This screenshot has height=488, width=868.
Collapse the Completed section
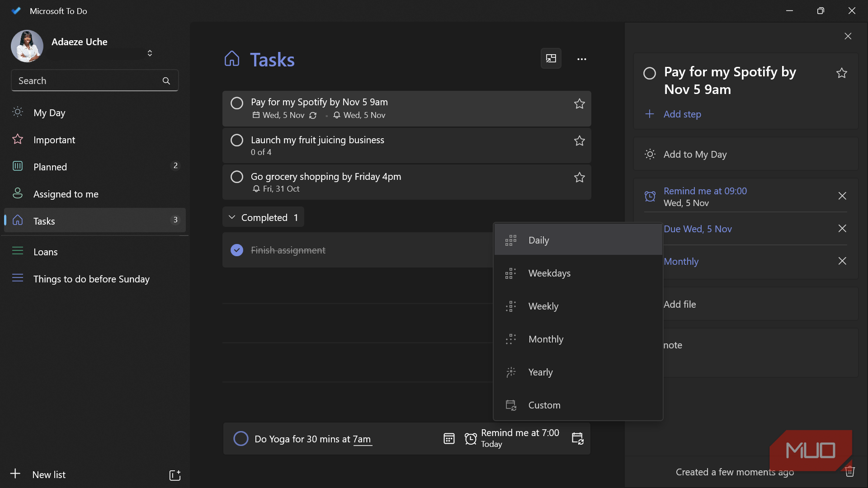pyautogui.click(x=263, y=218)
